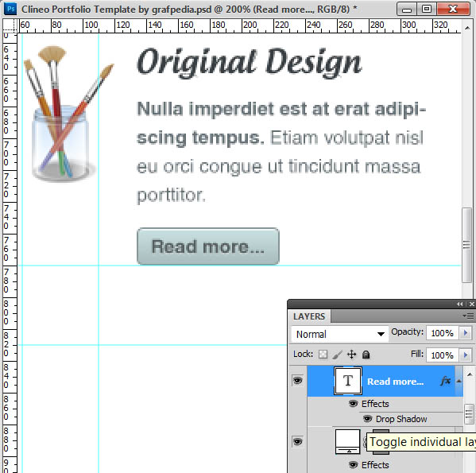Toggle all Effects visibility under Read more layer
Viewport: 476px width, 473px height.
[353, 404]
